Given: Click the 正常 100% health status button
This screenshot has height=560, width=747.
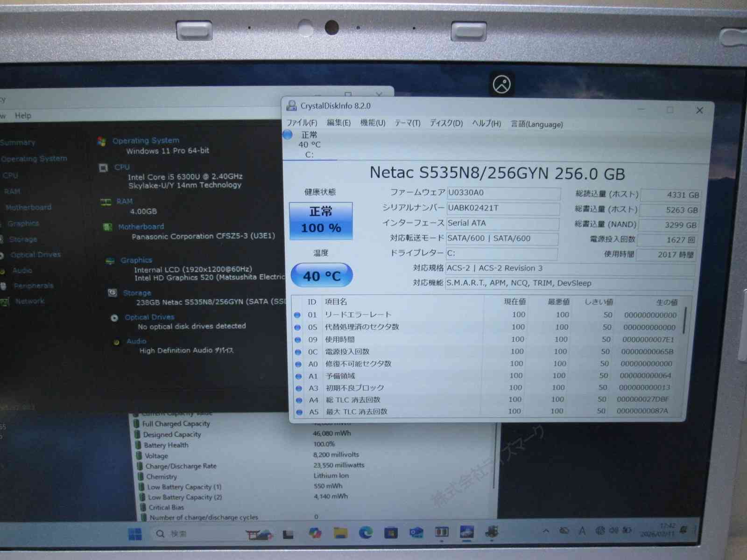Looking at the screenshot, I should coord(321,221).
